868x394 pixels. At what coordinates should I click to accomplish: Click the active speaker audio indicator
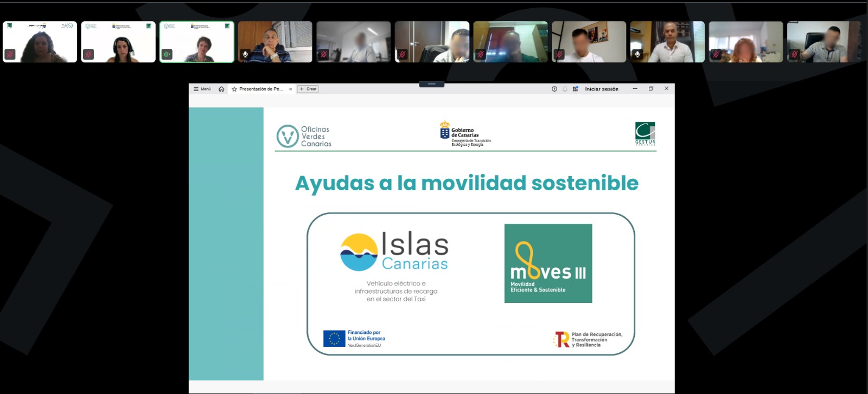click(167, 54)
